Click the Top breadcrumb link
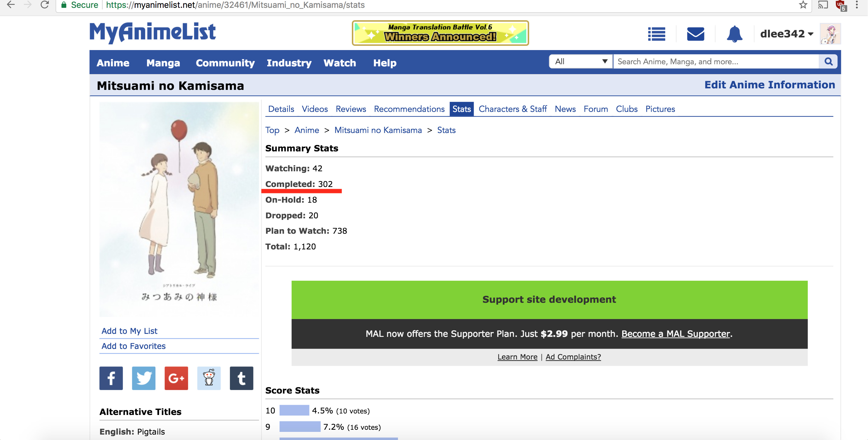The height and width of the screenshot is (440, 868). point(272,130)
